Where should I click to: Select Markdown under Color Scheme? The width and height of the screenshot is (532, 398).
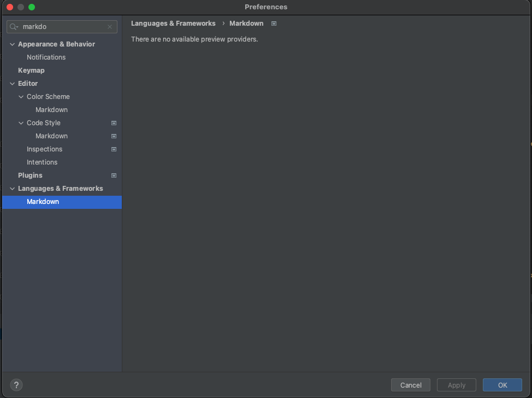pyautogui.click(x=51, y=110)
